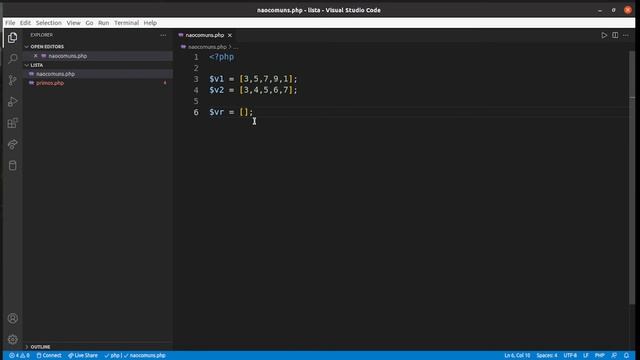Open the View menu
Image resolution: width=640 pixels, height=360 pixels.
pos(73,23)
